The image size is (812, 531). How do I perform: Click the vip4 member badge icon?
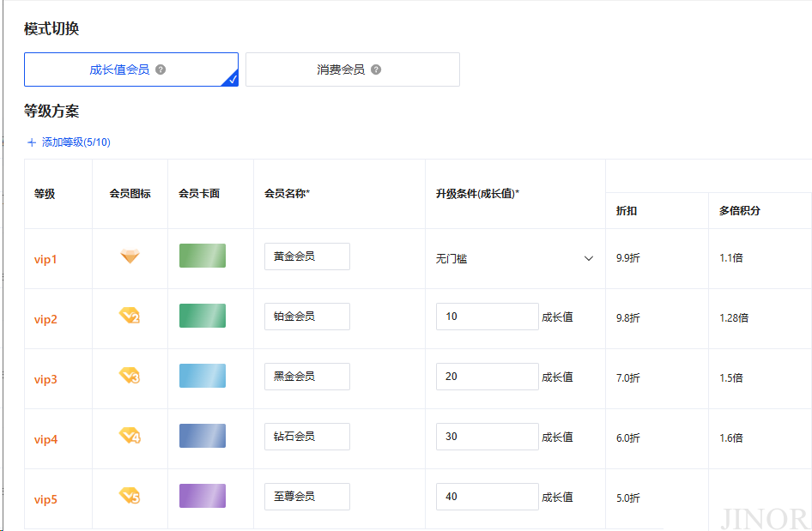click(x=130, y=435)
